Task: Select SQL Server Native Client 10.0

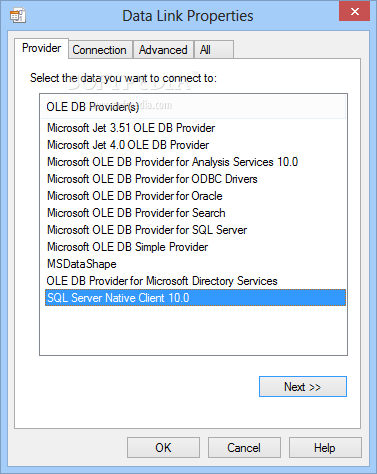Action: (195, 298)
